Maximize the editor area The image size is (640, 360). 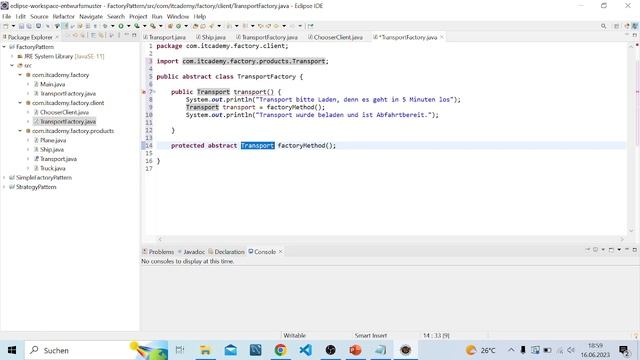(634, 36)
